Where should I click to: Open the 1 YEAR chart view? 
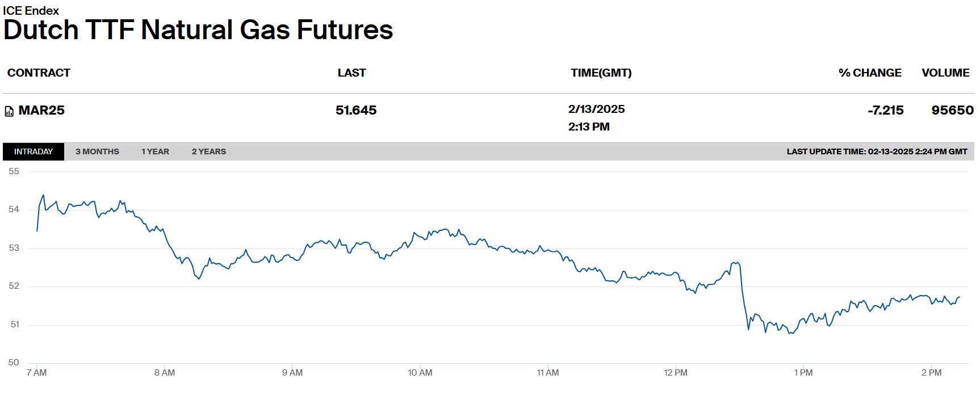(155, 151)
